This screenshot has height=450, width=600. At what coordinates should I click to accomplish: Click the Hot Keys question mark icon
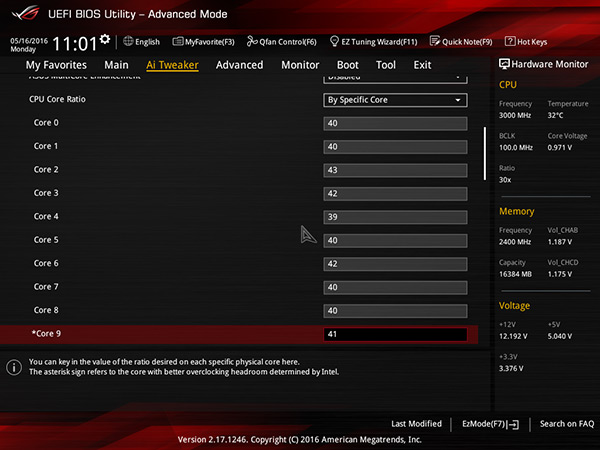(510, 41)
